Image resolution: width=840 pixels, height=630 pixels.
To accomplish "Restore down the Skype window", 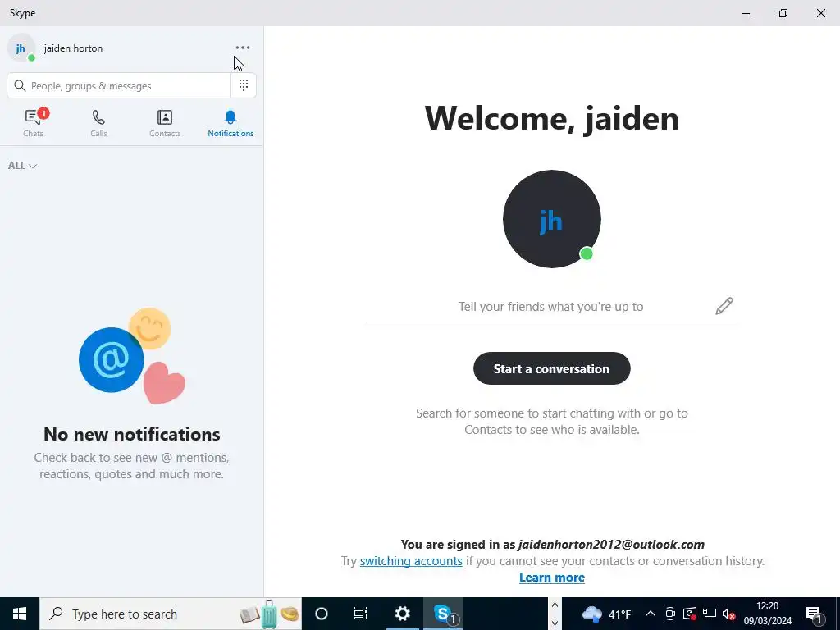I will pos(783,13).
